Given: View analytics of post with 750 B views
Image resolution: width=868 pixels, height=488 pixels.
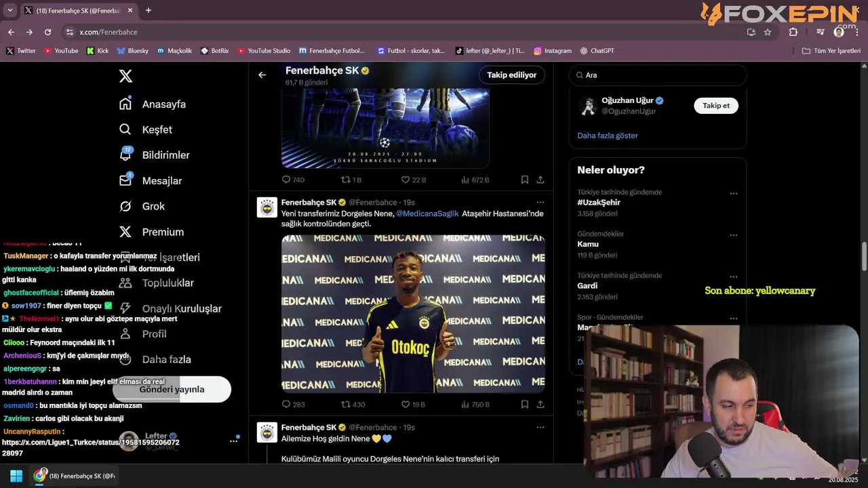Looking at the screenshot, I should [475, 405].
